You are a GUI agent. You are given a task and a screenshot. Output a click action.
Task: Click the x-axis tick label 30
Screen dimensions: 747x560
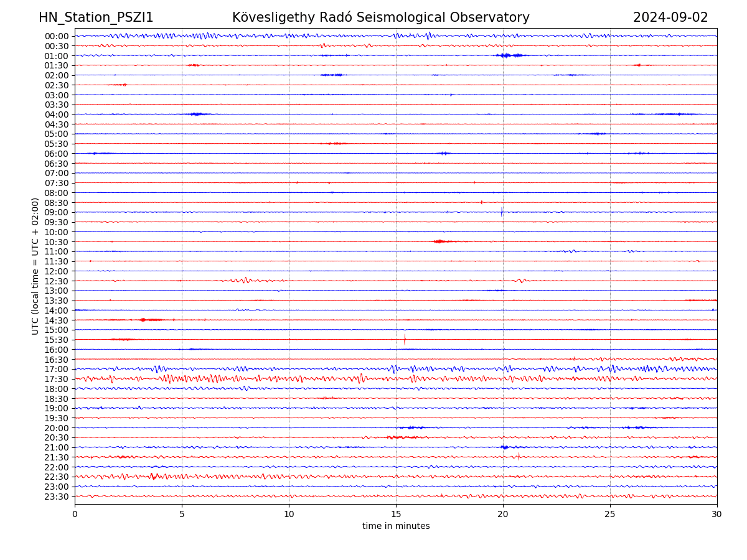(717, 514)
